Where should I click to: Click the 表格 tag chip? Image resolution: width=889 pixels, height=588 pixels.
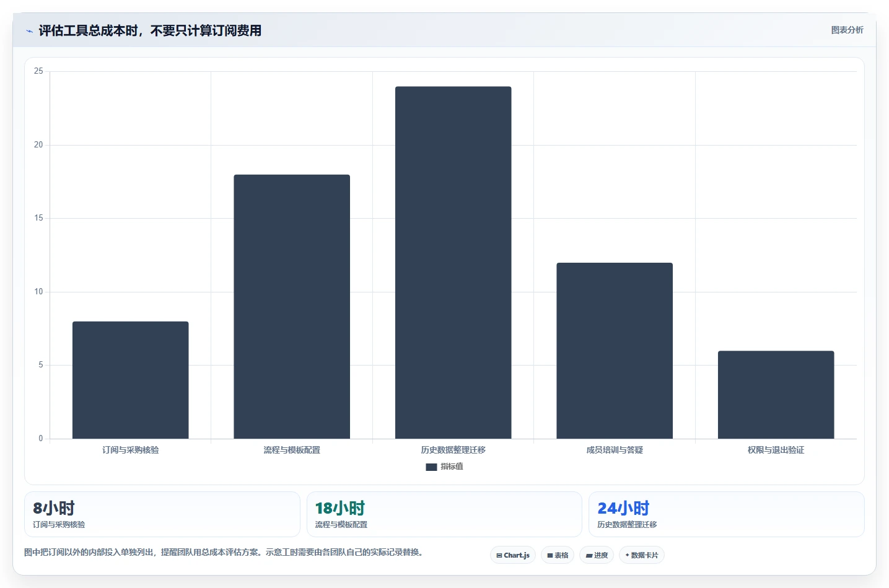[x=558, y=555]
